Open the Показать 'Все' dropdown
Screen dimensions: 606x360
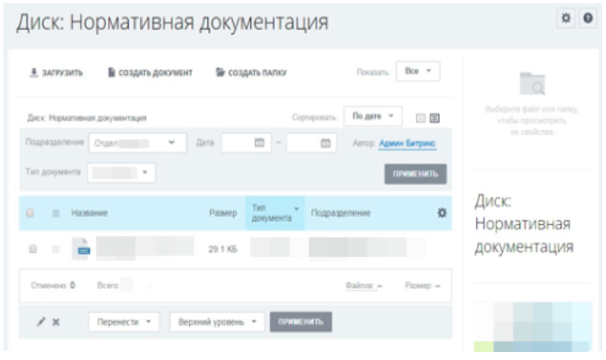[x=418, y=71]
